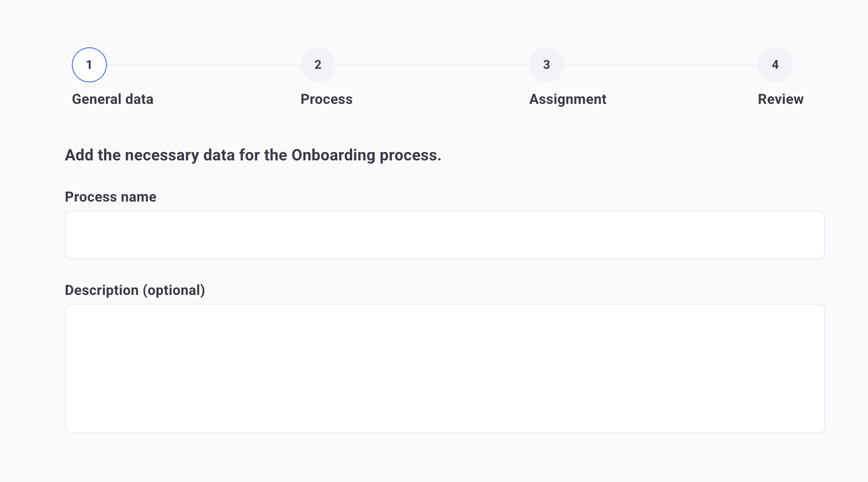Click progress line between steps 1 and 2
The width and height of the screenshot is (868, 482).
(x=204, y=65)
